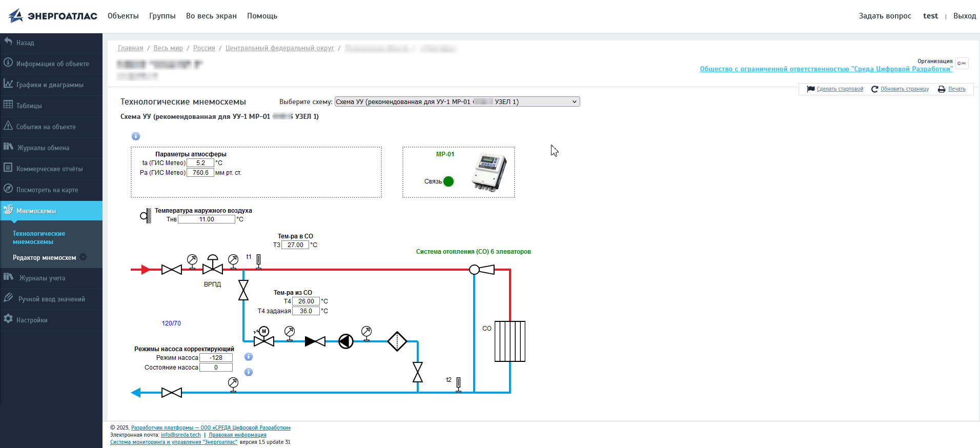The height and width of the screenshot is (448, 980).
Task: Click the 120/70 blue label
Action: coord(171,323)
